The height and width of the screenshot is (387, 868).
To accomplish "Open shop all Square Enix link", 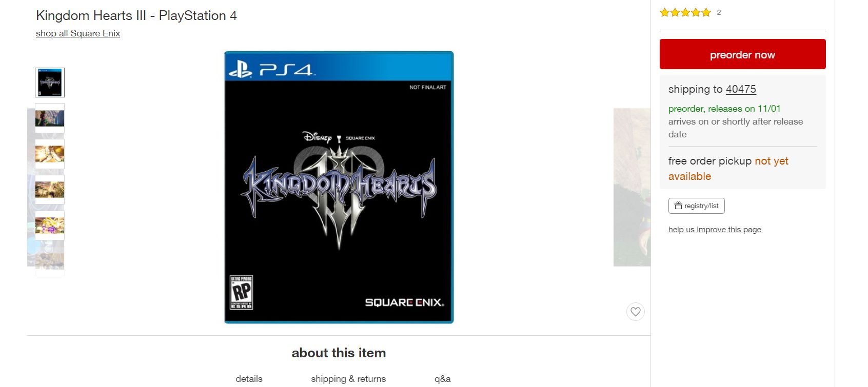I will point(78,33).
